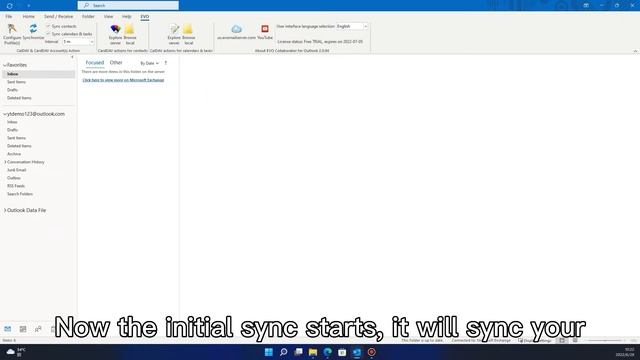The image size is (640, 360).
Task: Open the weather widget on taskbar
Action: coord(16,352)
